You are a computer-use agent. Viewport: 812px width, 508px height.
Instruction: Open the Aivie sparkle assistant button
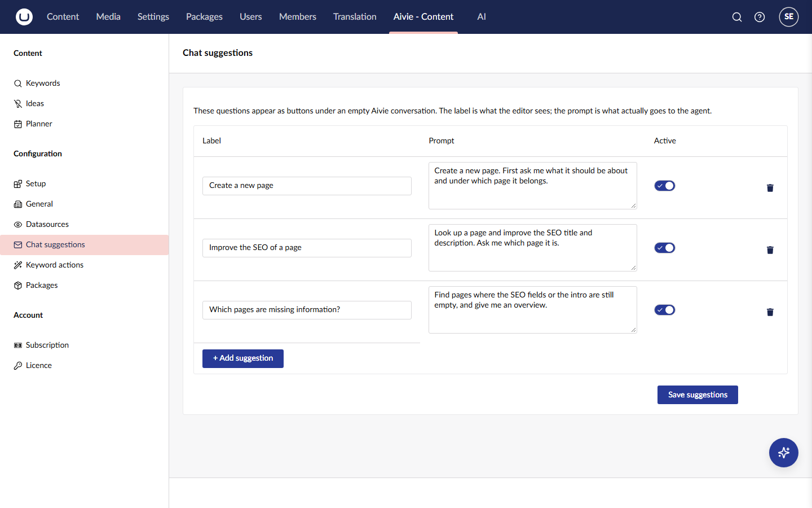pos(784,453)
